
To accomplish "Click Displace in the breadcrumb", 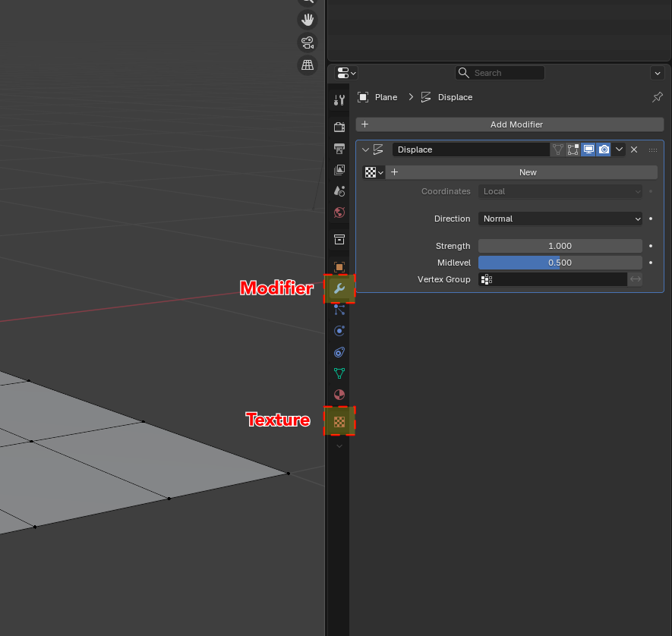I will coord(455,97).
